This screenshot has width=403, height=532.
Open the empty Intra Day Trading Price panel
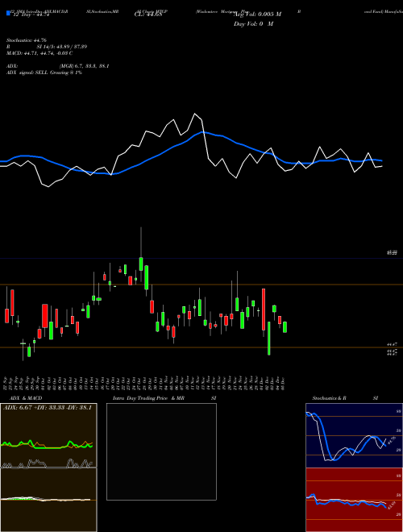click(161, 451)
